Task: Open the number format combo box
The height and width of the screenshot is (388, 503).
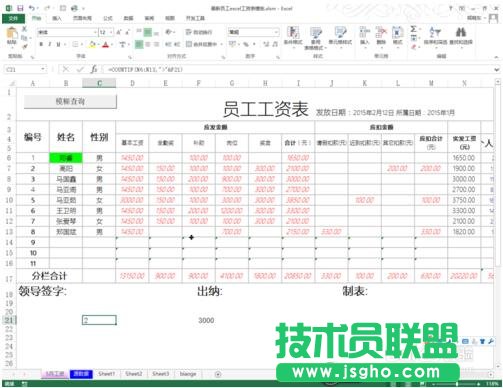Action: [x=253, y=32]
